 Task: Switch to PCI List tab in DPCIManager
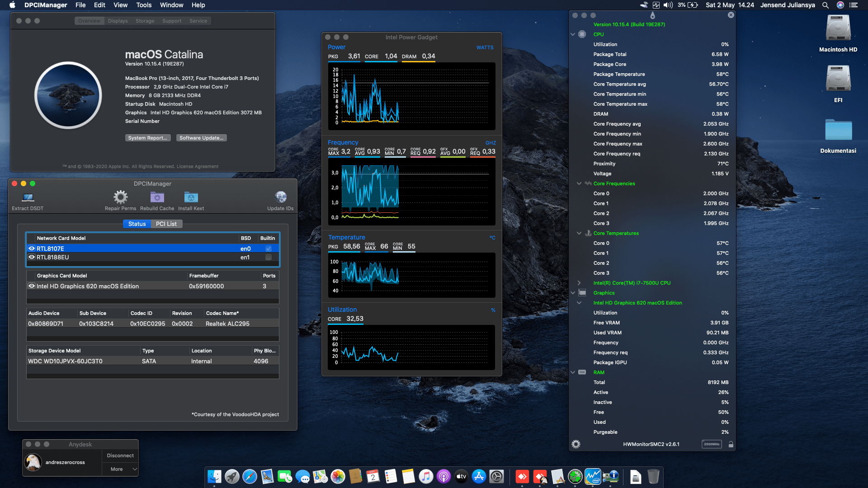click(166, 224)
